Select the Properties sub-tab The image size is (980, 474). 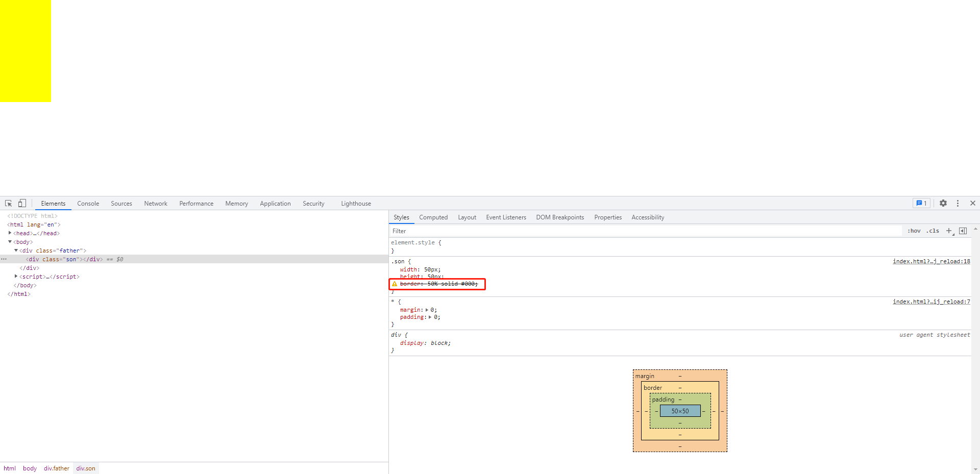[x=608, y=217]
